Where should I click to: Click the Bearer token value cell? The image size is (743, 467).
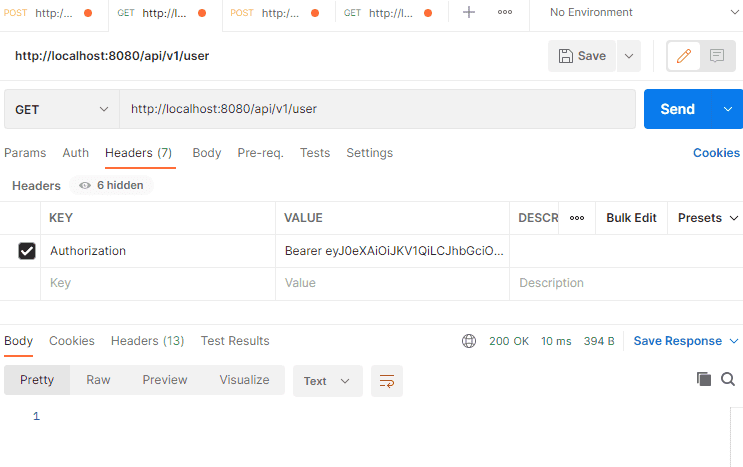pos(392,251)
